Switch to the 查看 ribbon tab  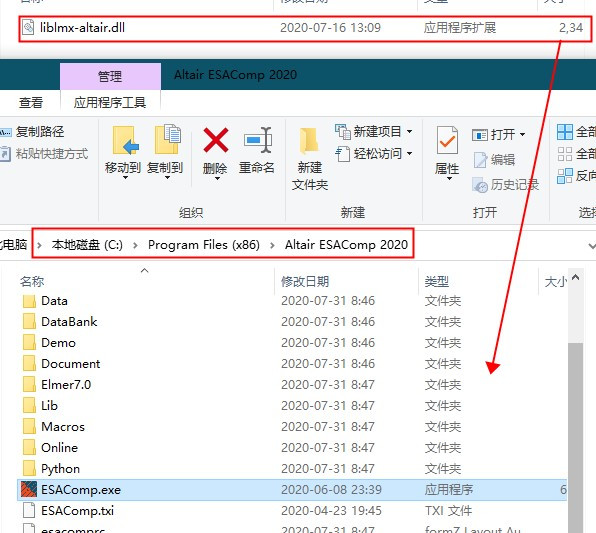click(31, 102)
